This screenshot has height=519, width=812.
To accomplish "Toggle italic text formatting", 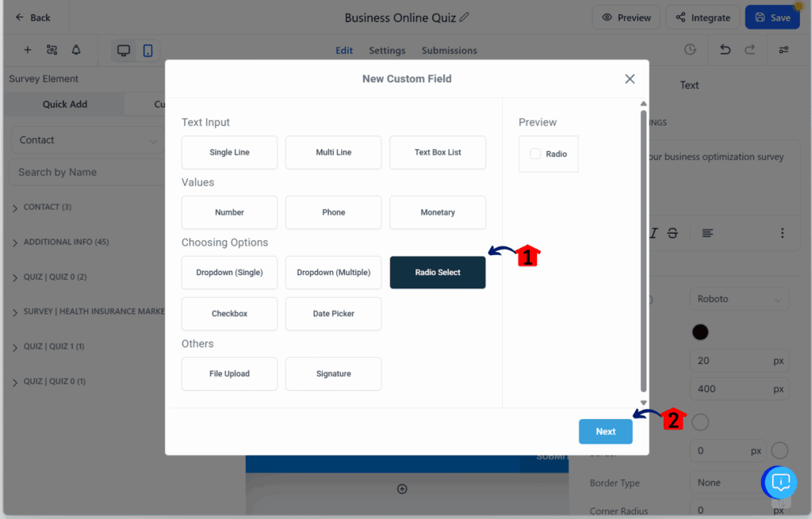I will point(654,234).
